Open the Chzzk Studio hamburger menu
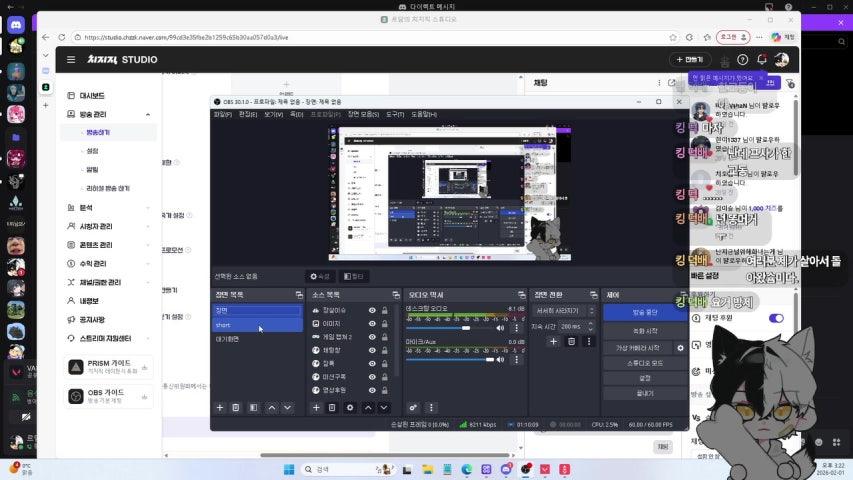The height and width of the screenshot is (480, 853). [x=71, y=59]
